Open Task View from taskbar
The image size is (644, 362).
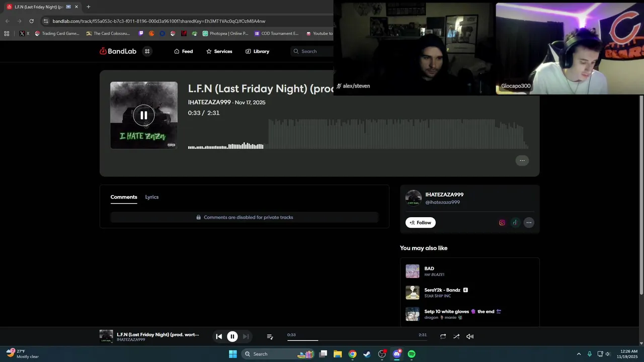[323, 354]
